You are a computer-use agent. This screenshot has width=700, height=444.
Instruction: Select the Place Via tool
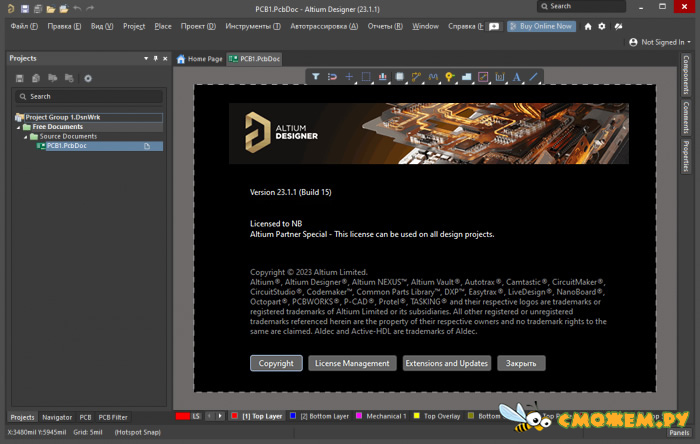coord(450,77)
